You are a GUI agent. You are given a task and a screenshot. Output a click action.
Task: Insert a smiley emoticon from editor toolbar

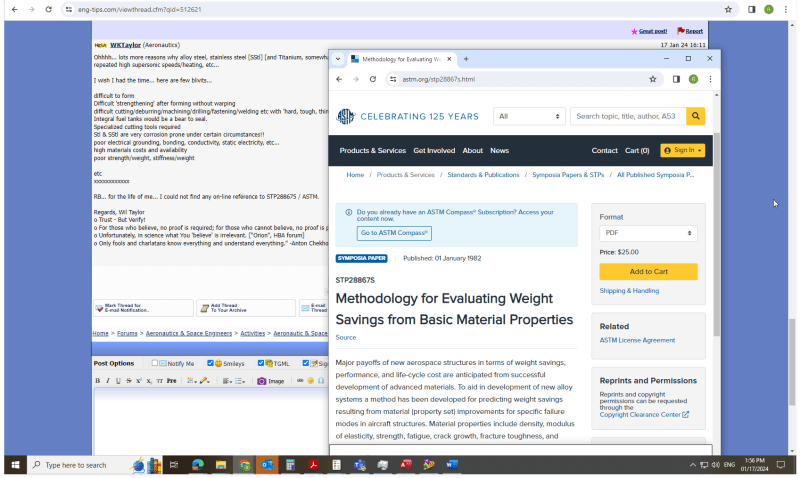tap(310, 381)
